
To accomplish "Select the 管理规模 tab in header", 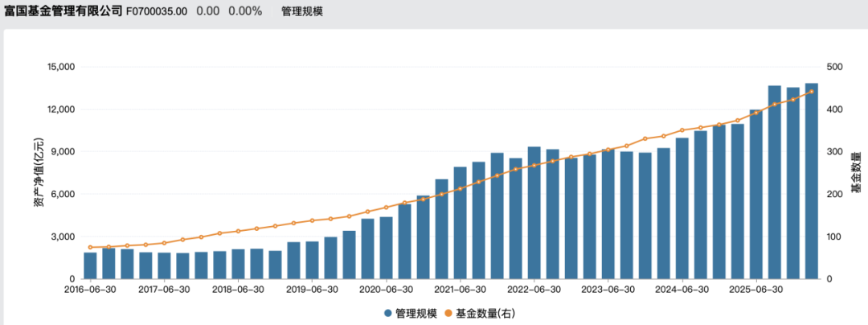I will [x=302, y=11].
